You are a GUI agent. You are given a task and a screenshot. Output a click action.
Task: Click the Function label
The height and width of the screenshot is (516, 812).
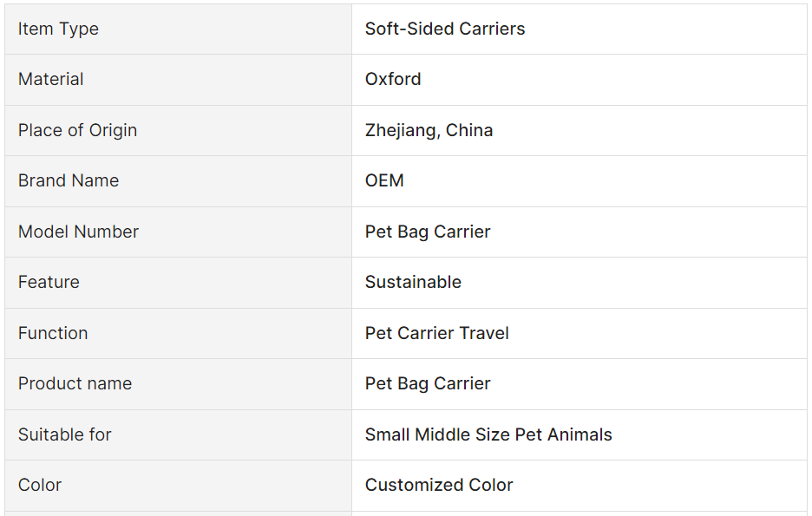pyautogui.click(x=53, y=333)
